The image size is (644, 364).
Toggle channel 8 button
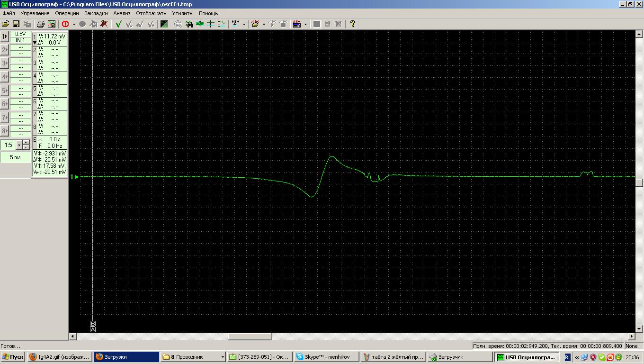click(x=5, y=131)
